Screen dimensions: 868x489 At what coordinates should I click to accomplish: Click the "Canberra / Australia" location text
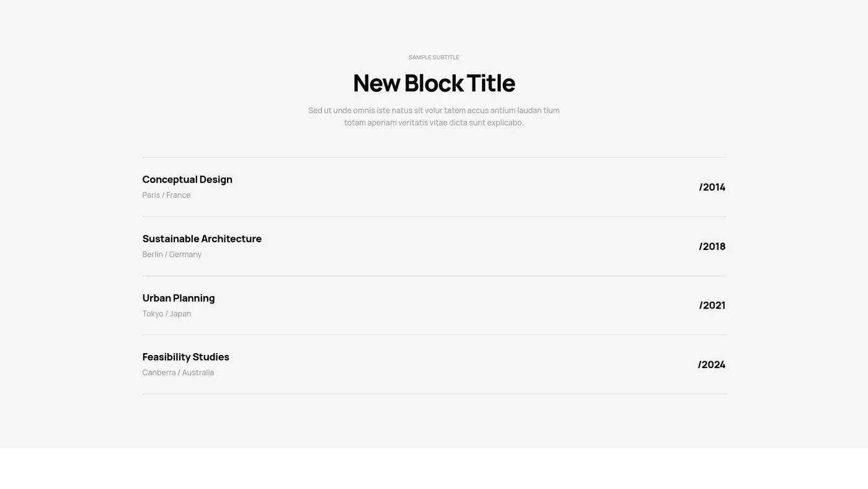(178, 372)
